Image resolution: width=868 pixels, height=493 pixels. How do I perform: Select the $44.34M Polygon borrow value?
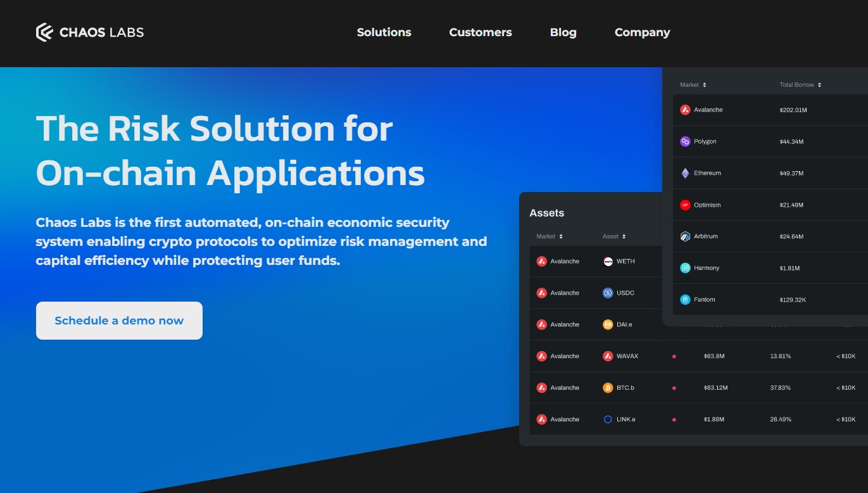pyautogui.click(x=791, y=141)
